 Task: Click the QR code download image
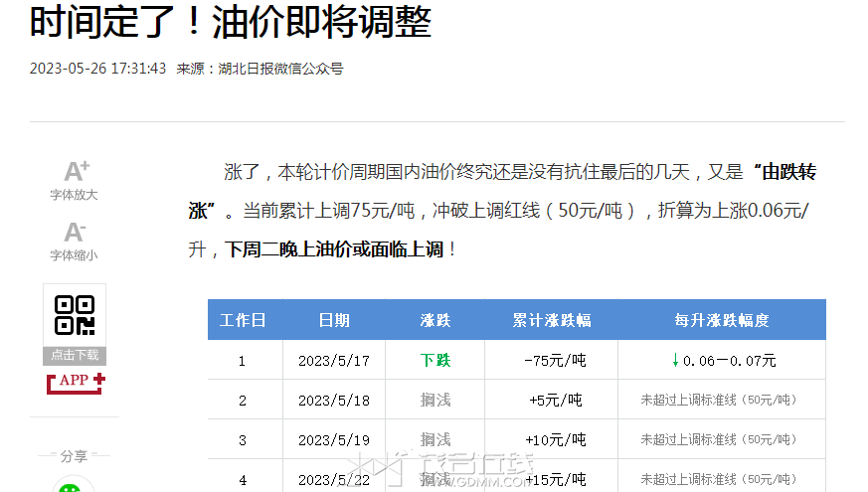(x=75, y=315)
